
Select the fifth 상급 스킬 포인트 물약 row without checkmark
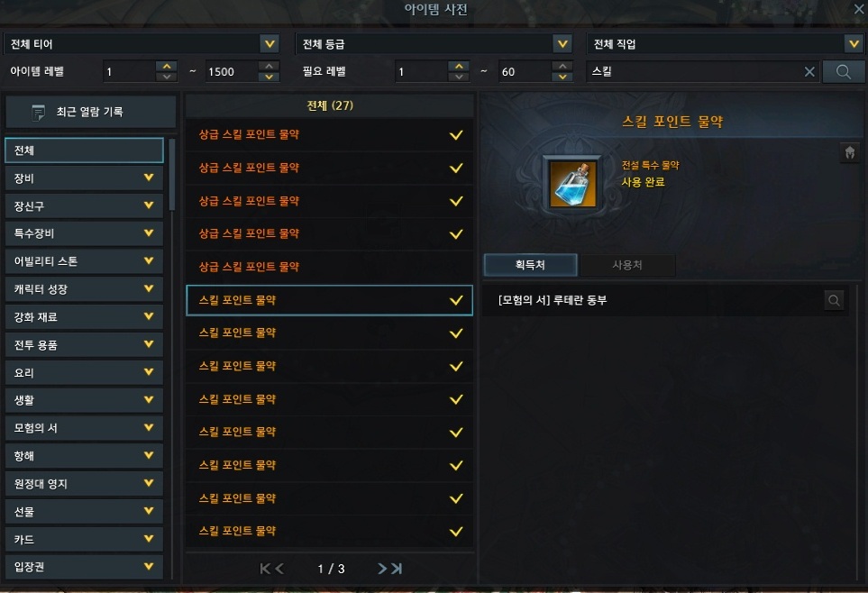coord(329,267)
